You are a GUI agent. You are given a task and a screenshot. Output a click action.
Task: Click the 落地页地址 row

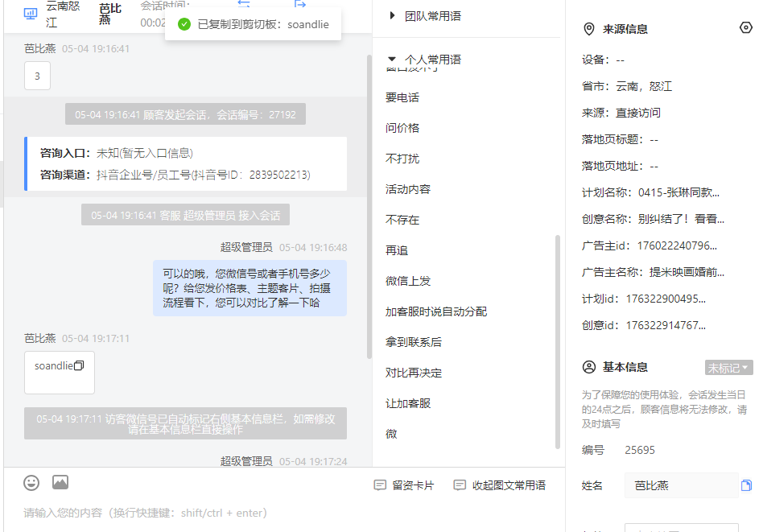pos(620,167)
